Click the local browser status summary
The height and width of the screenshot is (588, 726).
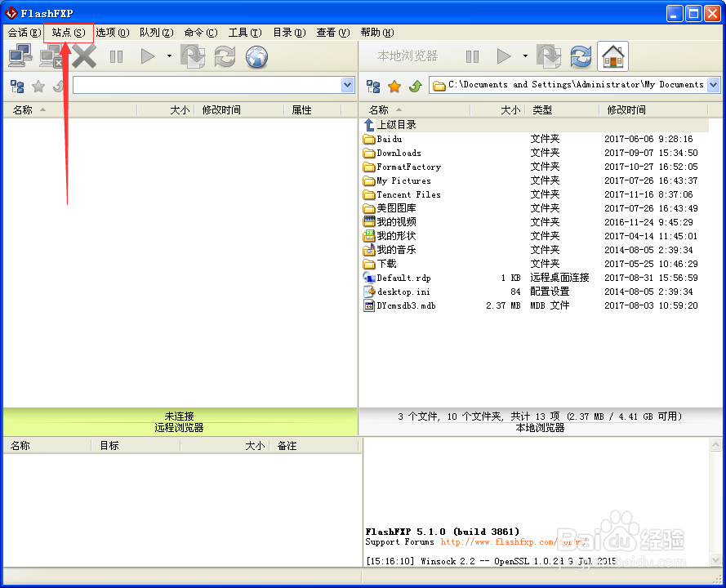click(540, 416)
